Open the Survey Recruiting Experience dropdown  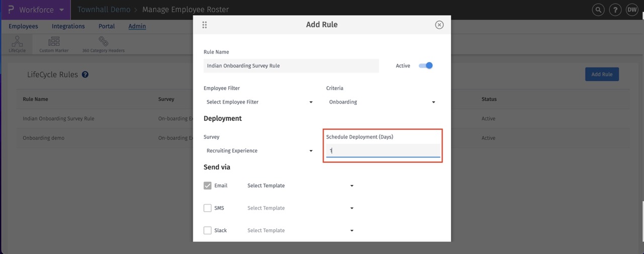click(x=260, y=151)
